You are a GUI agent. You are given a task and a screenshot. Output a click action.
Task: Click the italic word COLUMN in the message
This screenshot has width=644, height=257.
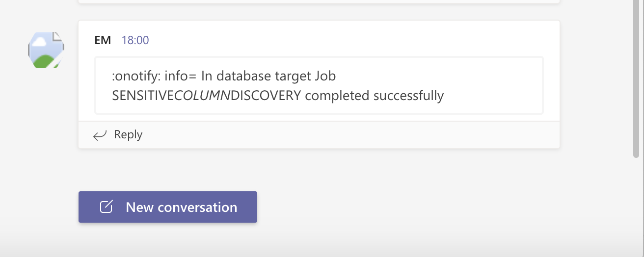click(202, 96)
